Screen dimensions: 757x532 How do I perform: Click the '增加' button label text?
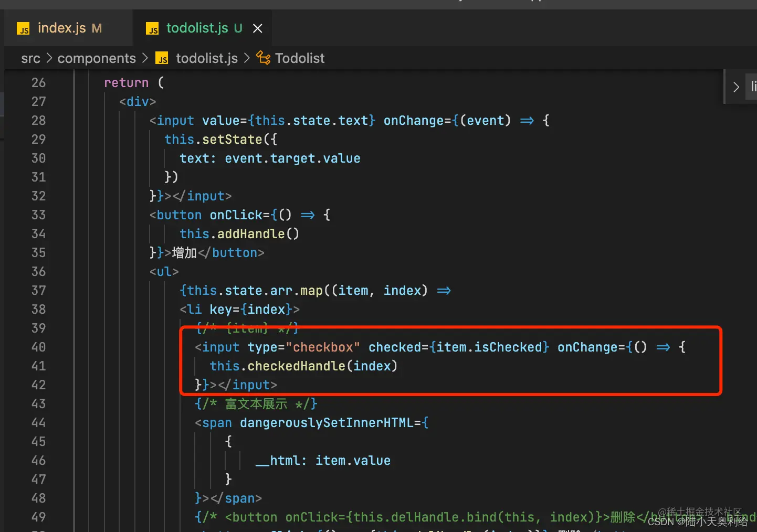(184, 253)
